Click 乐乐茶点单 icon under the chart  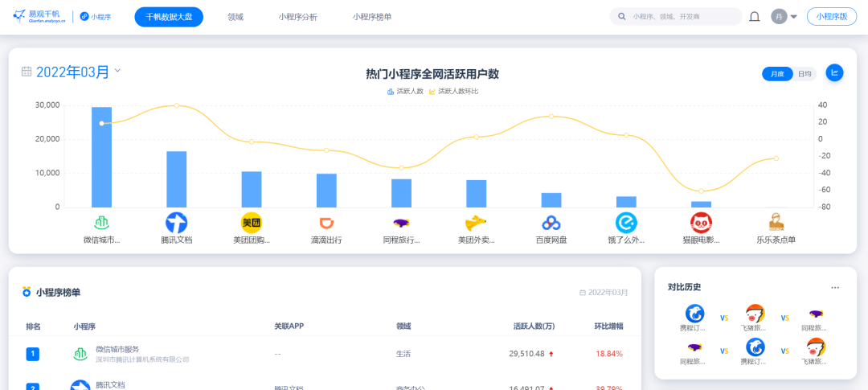click(776, 222)
